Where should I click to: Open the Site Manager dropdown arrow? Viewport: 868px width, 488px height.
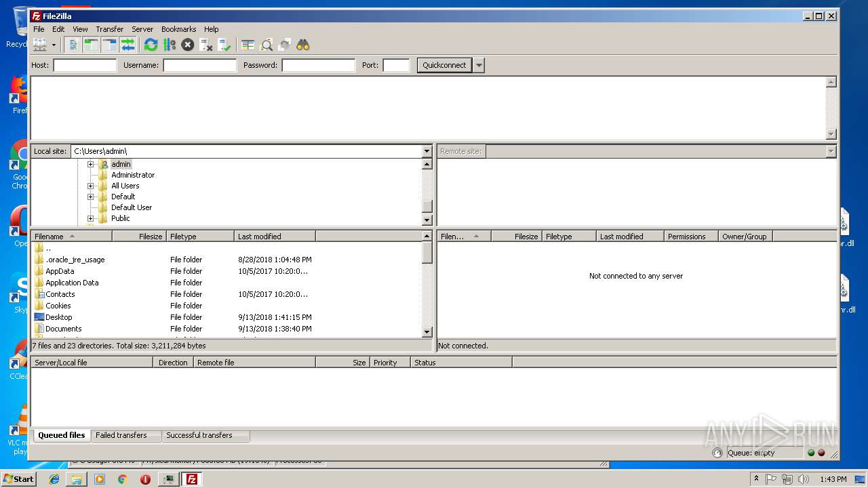[54, 45]
